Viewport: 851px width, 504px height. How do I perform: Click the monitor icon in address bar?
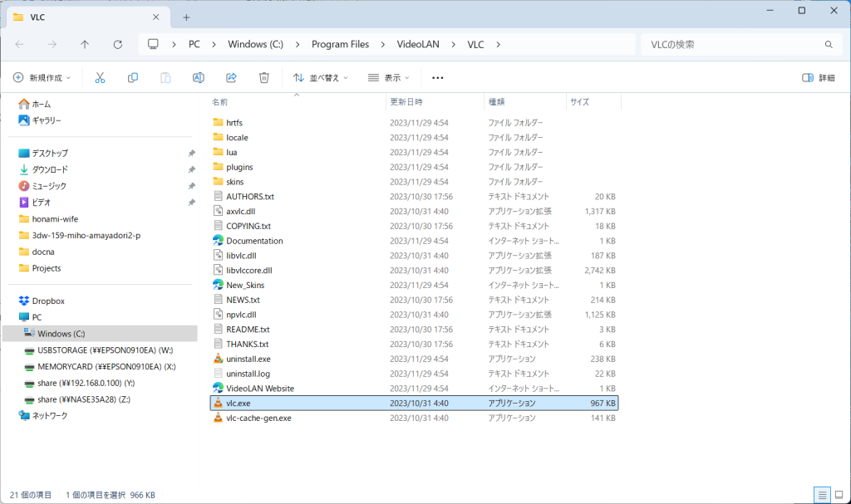coord(153,44)
